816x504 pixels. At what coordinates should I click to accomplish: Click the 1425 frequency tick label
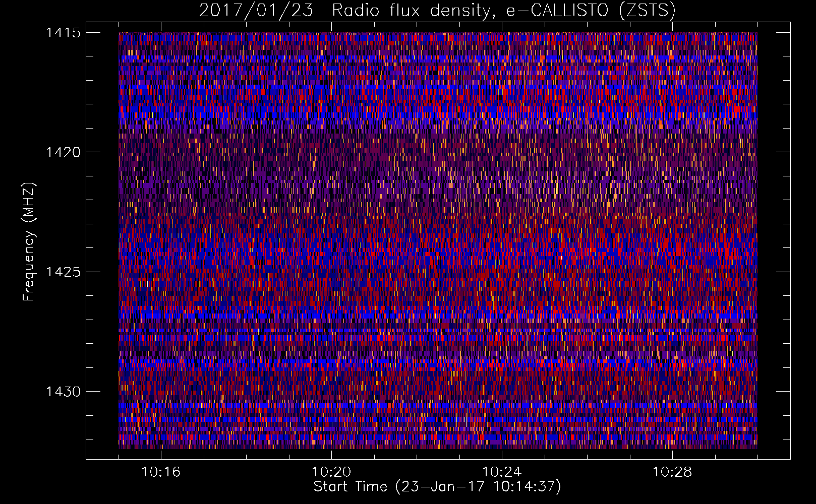click(63, 272)
